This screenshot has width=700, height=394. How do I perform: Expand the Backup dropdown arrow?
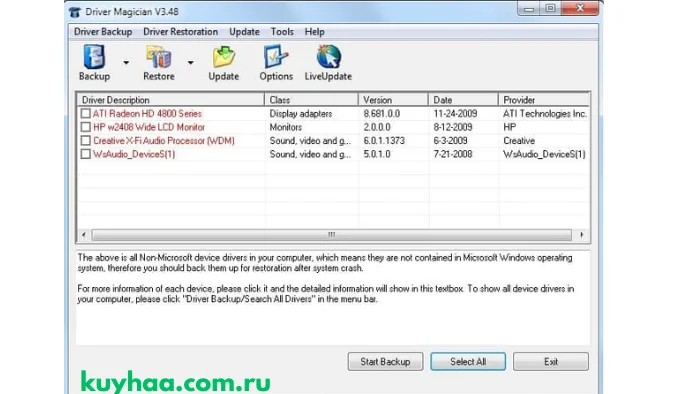126,63
